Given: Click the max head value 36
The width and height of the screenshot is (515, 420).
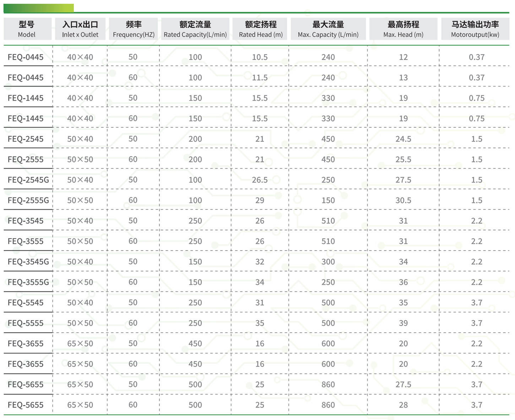Looking at the screenshot, I should point(403,282).
